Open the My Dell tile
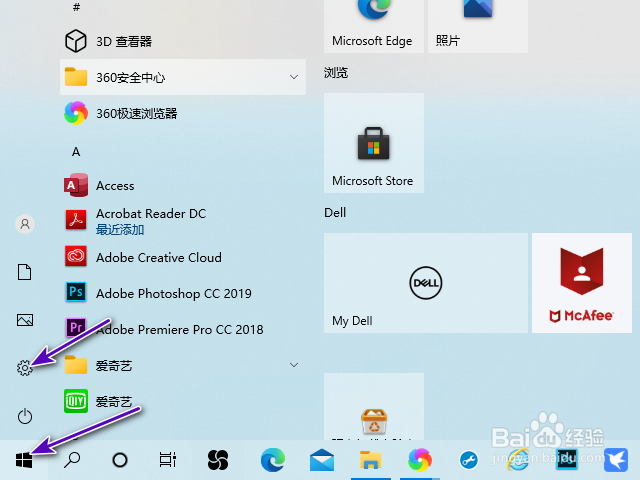Image resolution: width=640 pixels, height=480 pixels. click(426, 283)
